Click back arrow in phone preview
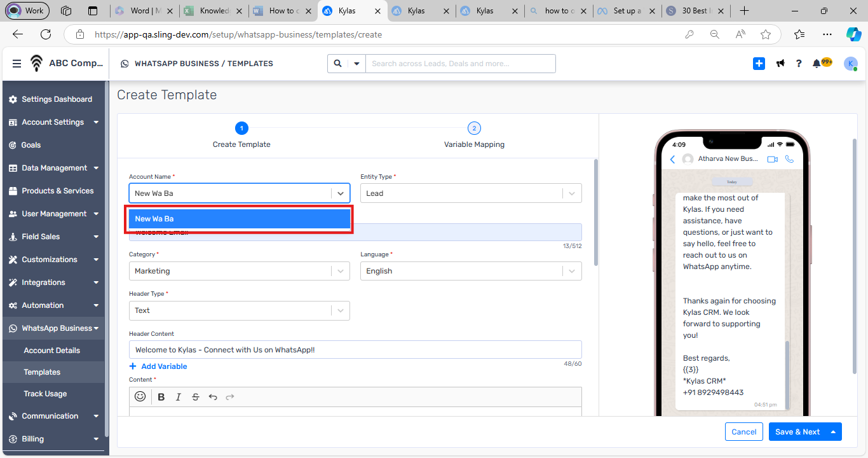The height and width of the screenshot is (458, 868). coord(672,159)
